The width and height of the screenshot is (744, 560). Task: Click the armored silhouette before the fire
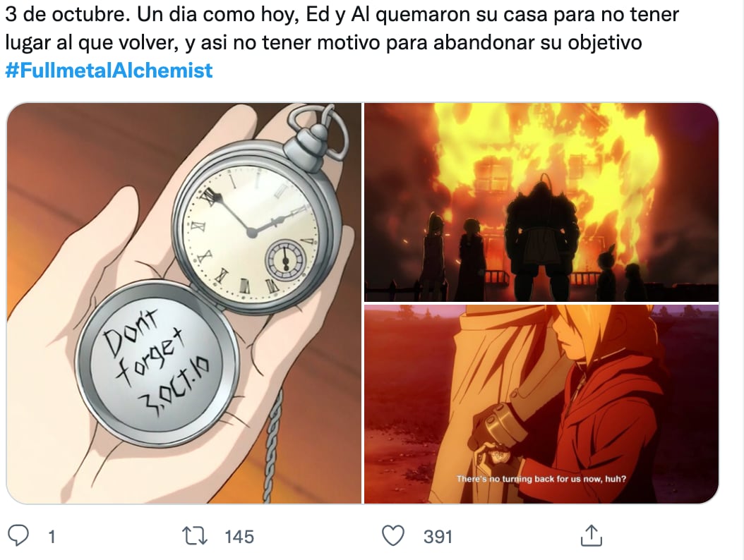coord(542,238)
